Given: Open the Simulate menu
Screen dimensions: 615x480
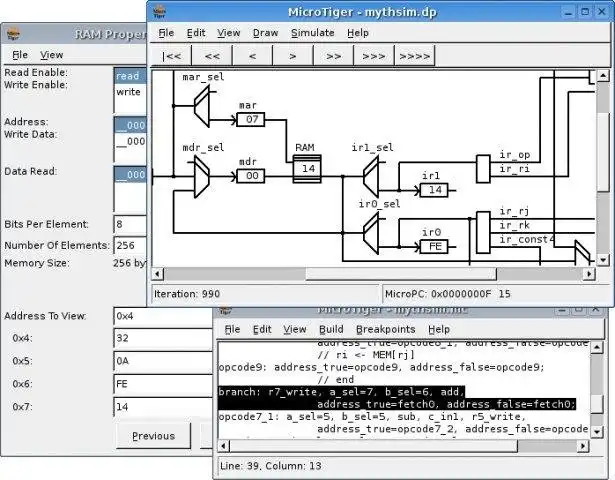Looking at the screenshot, I should point(313,33).
